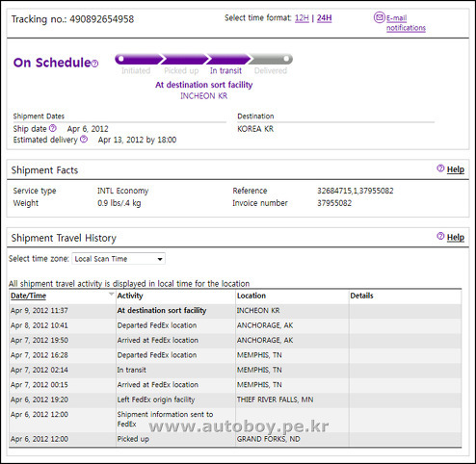Open Help link in Shipment Facts
This screenshot has height=464, width=476.
[456, 169]
